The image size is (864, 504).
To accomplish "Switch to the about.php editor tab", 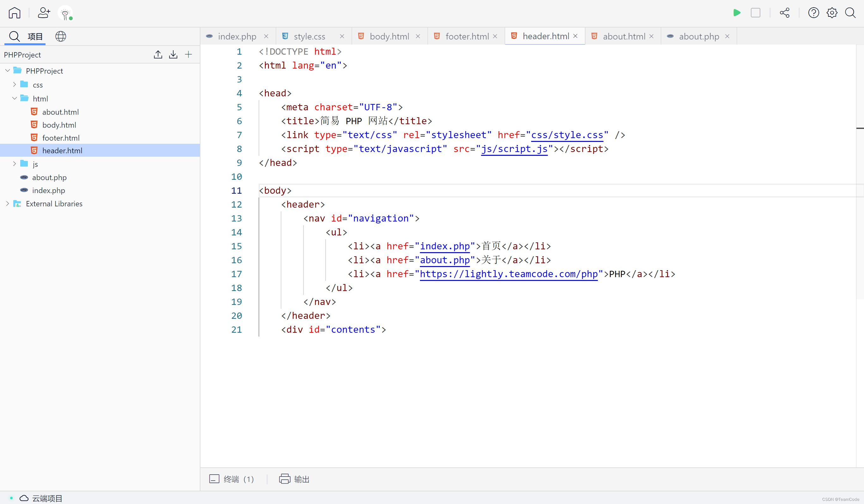I will [698, 36].
